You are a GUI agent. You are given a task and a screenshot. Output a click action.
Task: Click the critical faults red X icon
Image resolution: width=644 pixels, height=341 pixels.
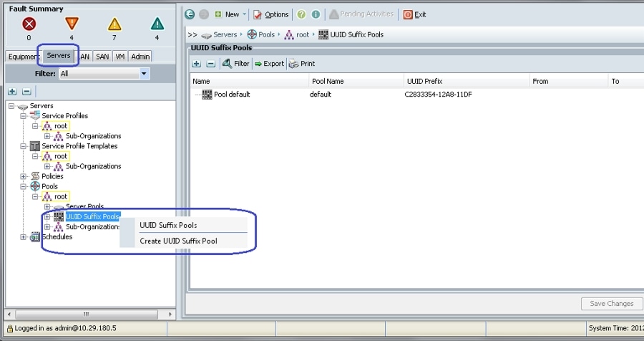29,24
